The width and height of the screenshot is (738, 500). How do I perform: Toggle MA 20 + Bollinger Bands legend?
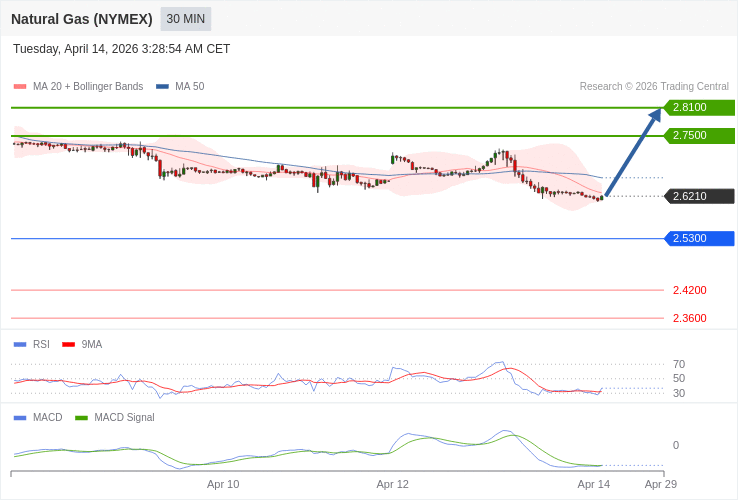[87, 87]
